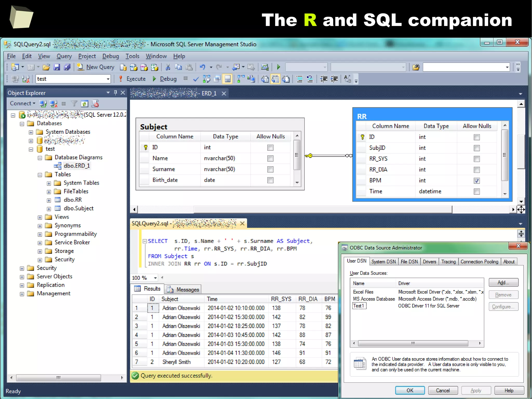Viewport: 532px width, 399px height.
Task: Switch to System DSN tab
Action: pos(383,262)
